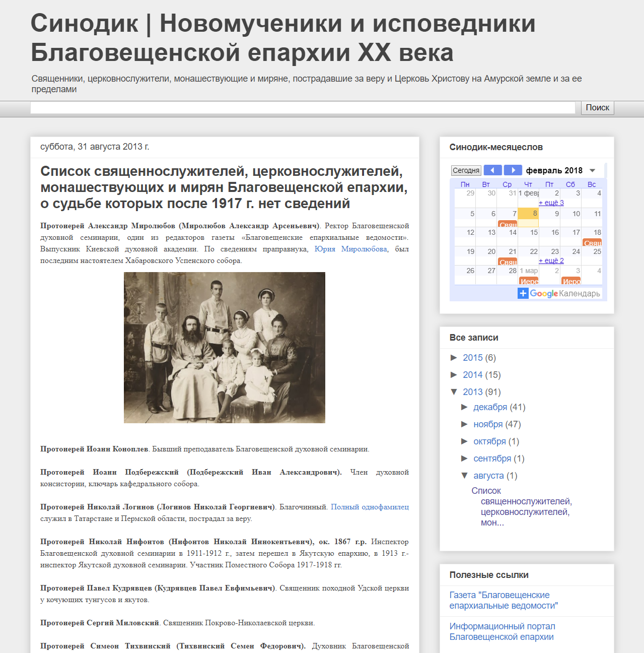Click the name Протоиерей Сергий Миловский
Image resolution: width=644 pixels, height=653 pixels.
[100, 623]
